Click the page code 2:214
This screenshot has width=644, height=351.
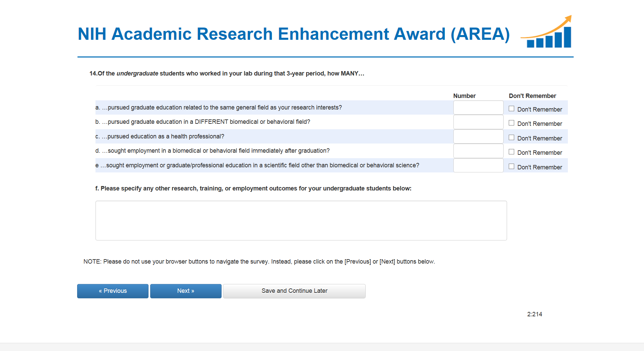(535, 314)
